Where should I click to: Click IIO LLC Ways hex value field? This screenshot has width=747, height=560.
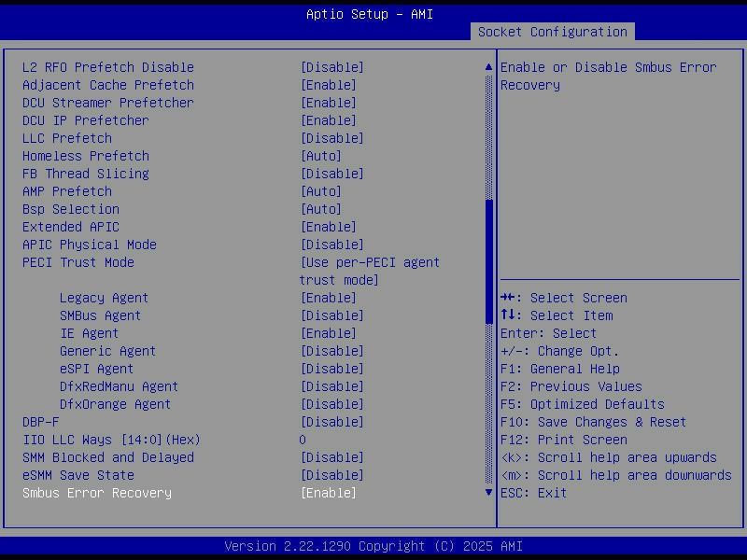pos(303,440)
